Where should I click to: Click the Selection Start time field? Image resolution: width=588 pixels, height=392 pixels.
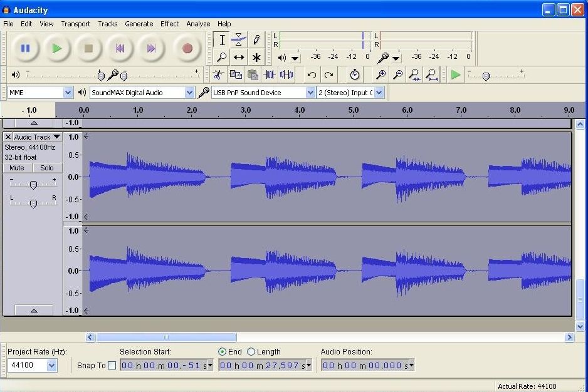167,365
